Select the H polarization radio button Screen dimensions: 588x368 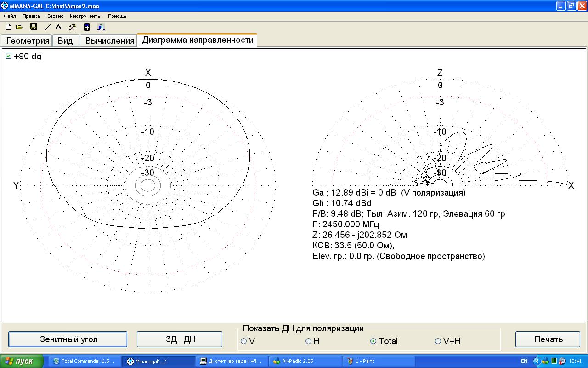click(309, 341)
